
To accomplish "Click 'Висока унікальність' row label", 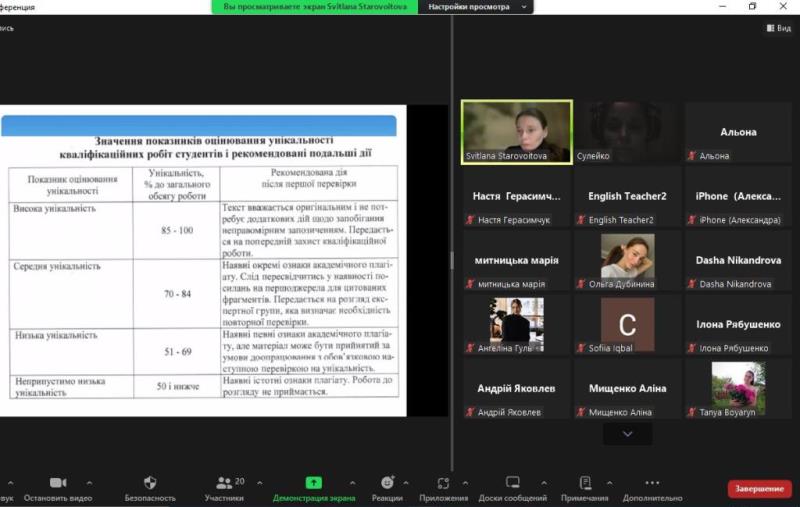I will point(54,209).
